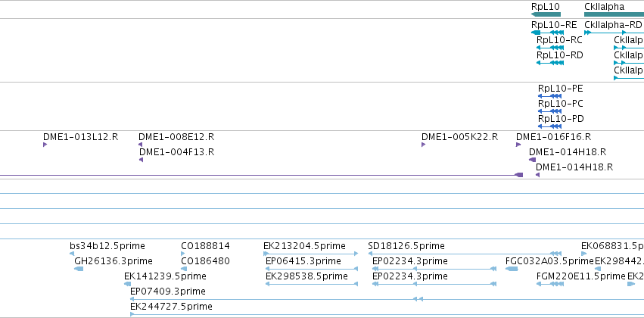The width and height of the screenshot is (644, 318).
Task: Select the EK141239.5prime EST glyph
Action: pos(127,284)
